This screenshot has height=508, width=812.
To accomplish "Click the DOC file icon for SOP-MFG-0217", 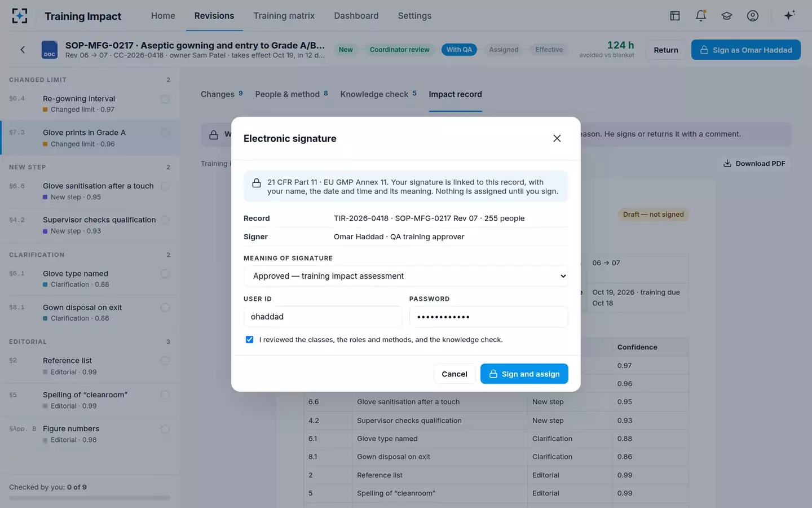I will coord(50,50).
